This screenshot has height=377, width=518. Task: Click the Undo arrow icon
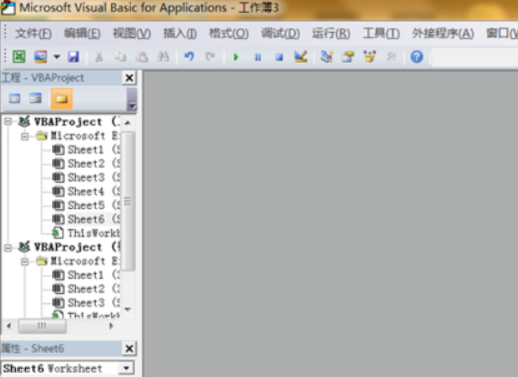[189, 57]
